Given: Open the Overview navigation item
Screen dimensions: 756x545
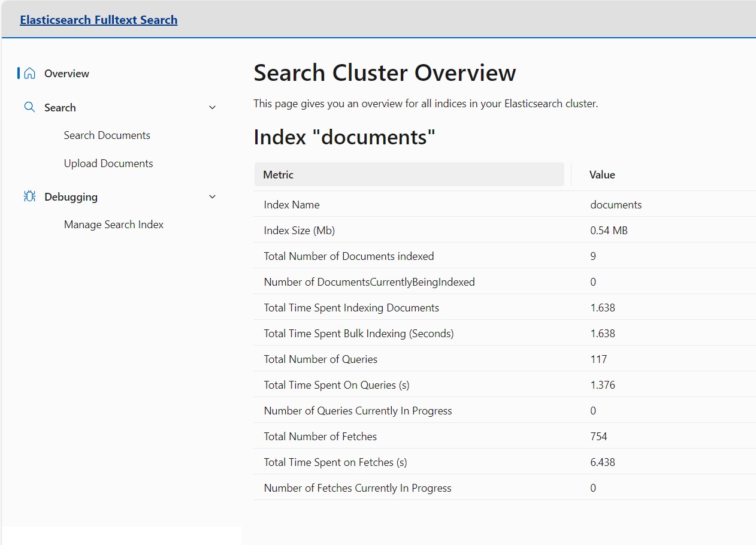Looking at the screenshot, I should pyautogui.click(x=66, y=74).
